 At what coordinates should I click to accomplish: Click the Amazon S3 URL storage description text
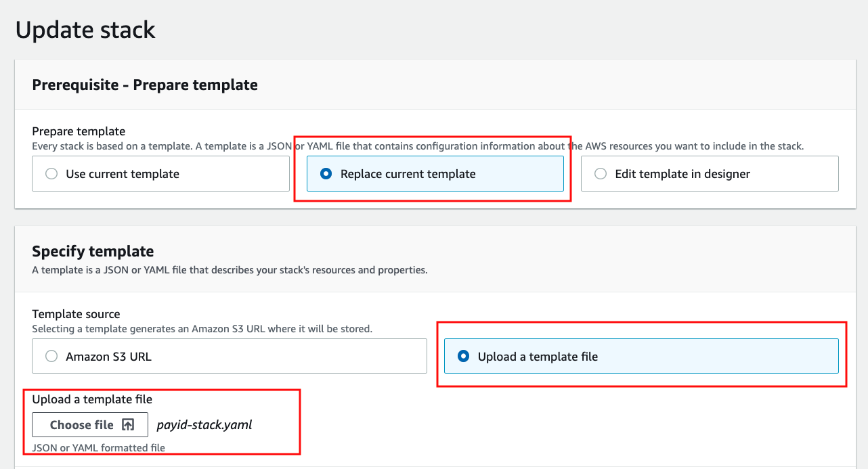pyautogui.click(x=202, y=329)
